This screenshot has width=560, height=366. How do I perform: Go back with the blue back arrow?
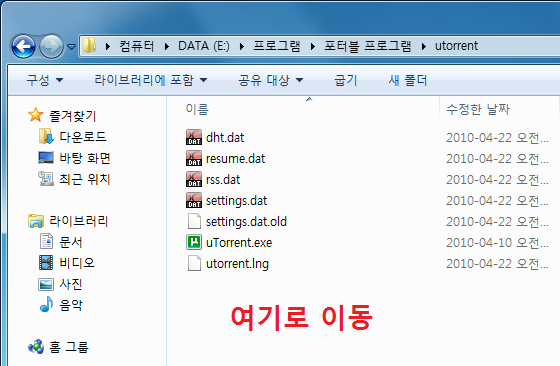[23, 46]
